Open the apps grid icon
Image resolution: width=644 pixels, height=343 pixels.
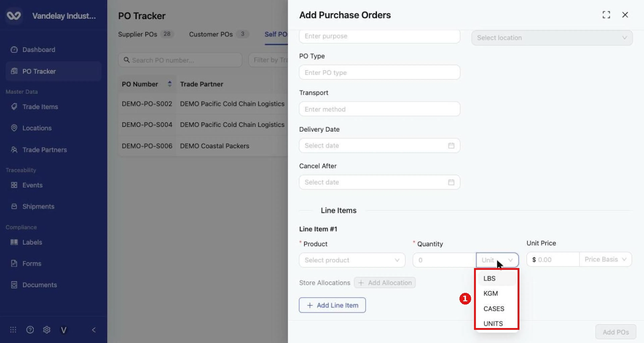click(13, 330)
